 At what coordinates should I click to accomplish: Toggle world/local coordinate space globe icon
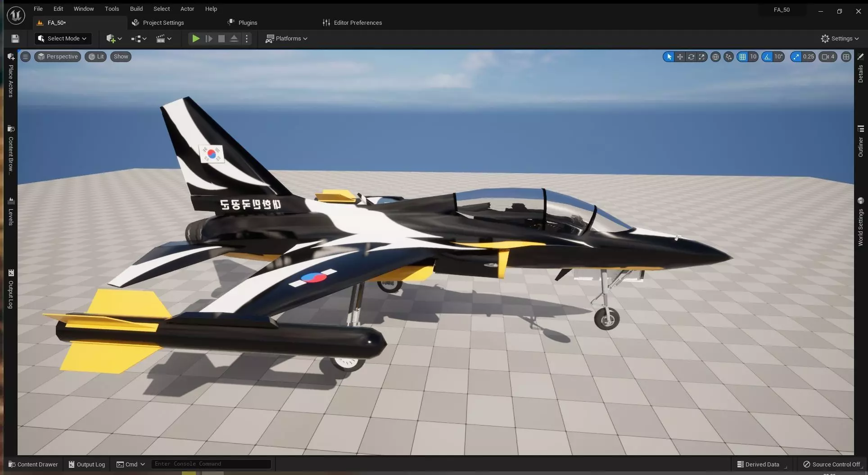click(x=715, y=57)
